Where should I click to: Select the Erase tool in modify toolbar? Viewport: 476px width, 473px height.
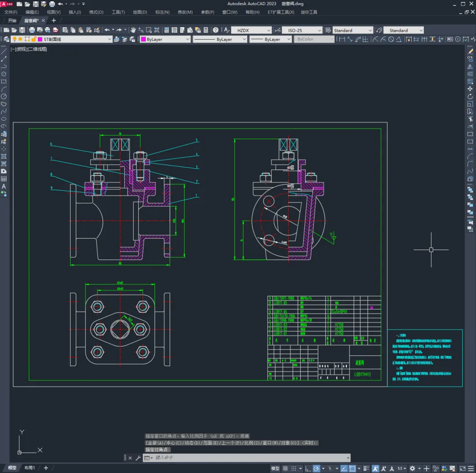pos(470,52)
